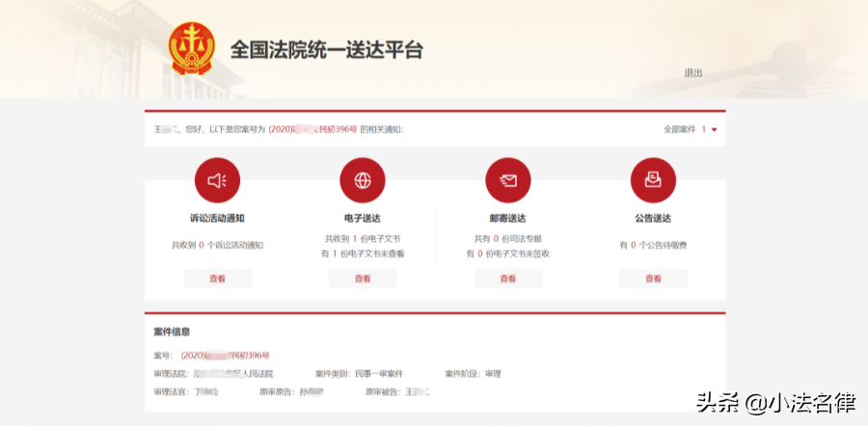Click the 全国法院统一送达平台 title
The image size is (868, 426).
pyautogui.click(x=327, y=50)
